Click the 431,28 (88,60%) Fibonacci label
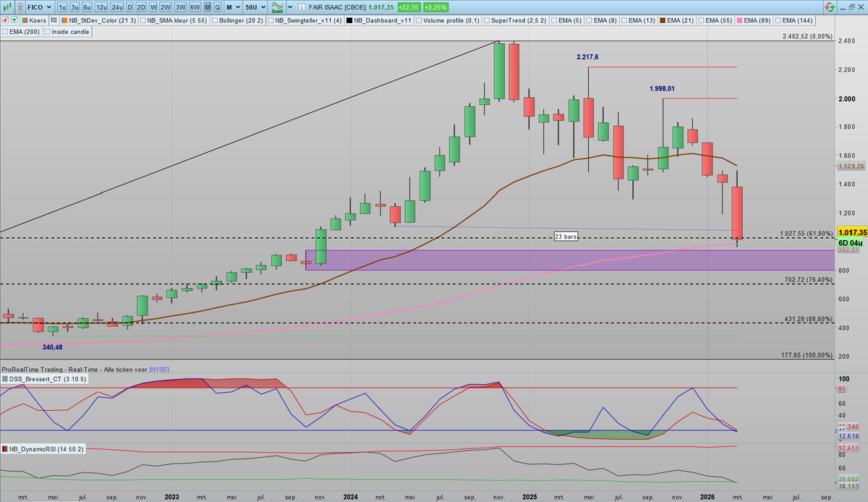 [x=808, y=319]
